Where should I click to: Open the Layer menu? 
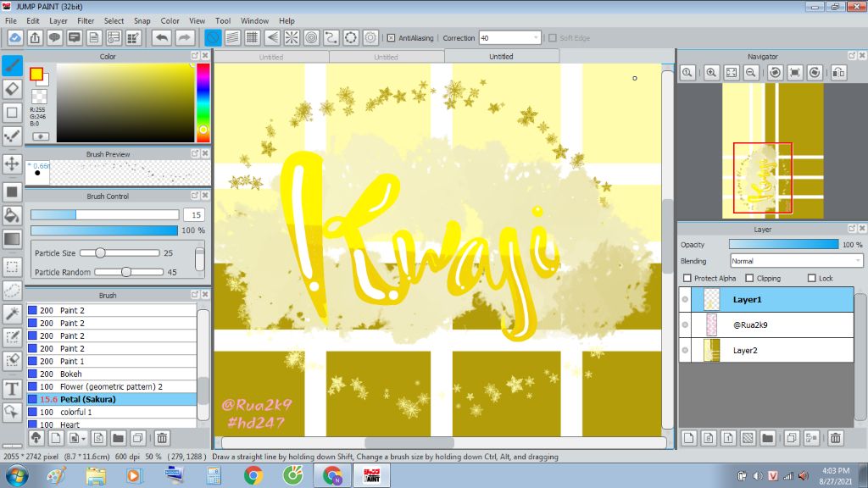(58, 20)
